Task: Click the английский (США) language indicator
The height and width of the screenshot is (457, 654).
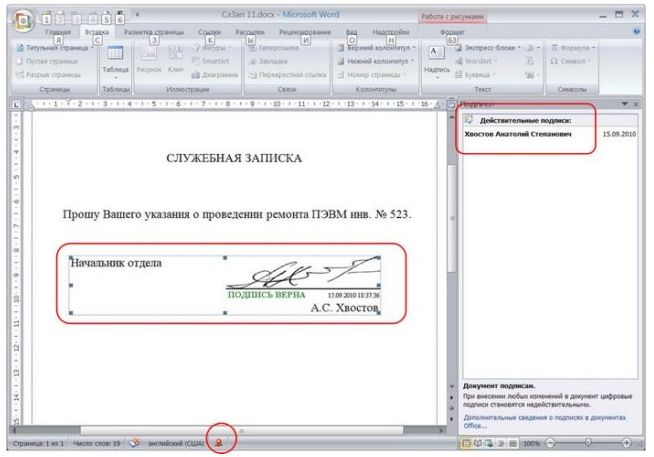Action: click(x=176, y=443)
